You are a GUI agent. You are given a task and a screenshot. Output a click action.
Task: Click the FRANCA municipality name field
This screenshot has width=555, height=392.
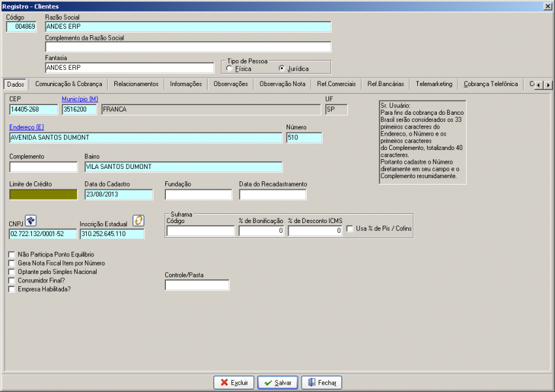tap(211, 110)
